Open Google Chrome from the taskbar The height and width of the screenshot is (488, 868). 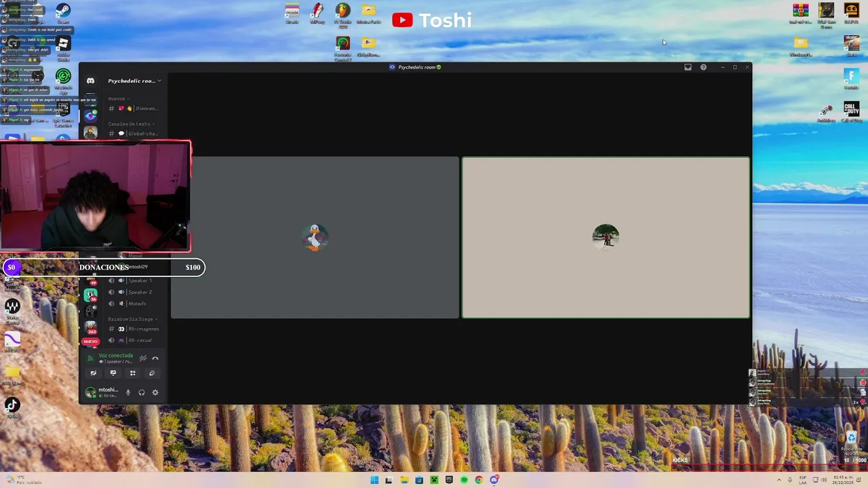click(479, 480)
